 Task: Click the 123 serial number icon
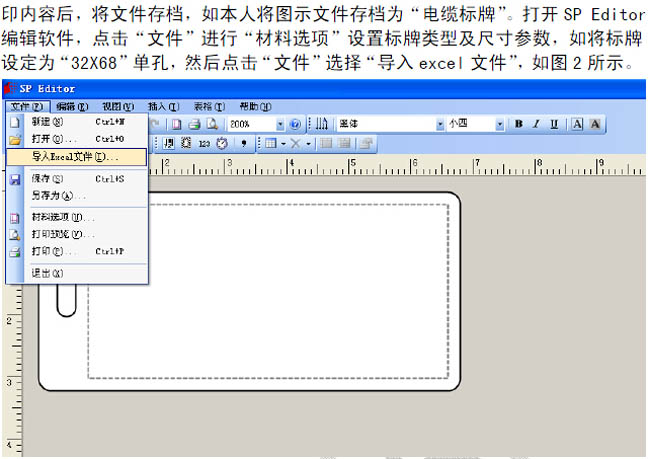pos(204,143)
